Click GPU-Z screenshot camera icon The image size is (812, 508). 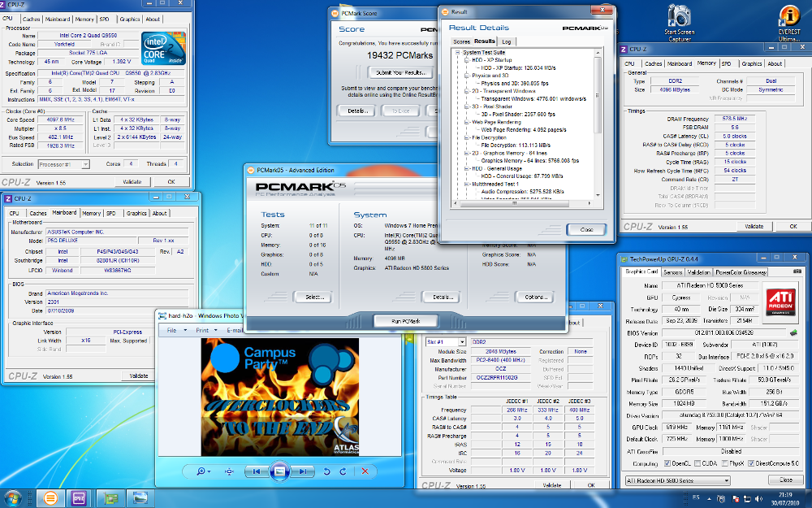click(x=797, y=271)
